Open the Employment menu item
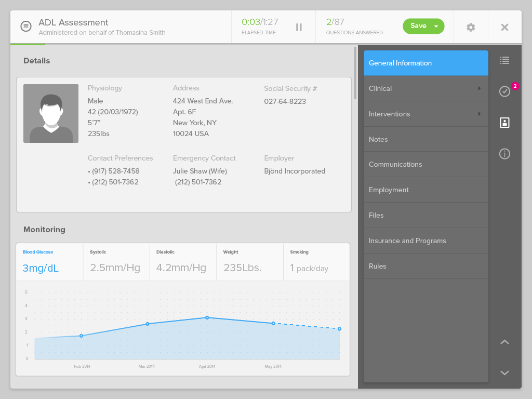The image size is (532, 399). pos(426,190)
